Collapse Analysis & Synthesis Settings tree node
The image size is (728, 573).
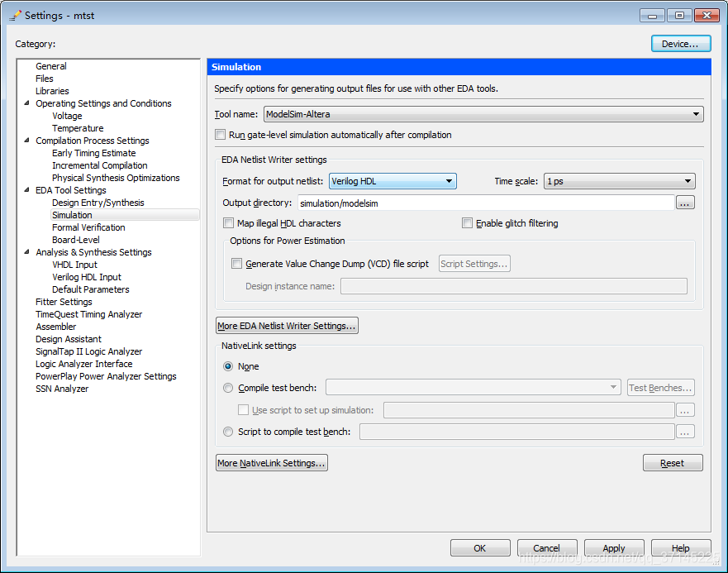pos(27,252)
